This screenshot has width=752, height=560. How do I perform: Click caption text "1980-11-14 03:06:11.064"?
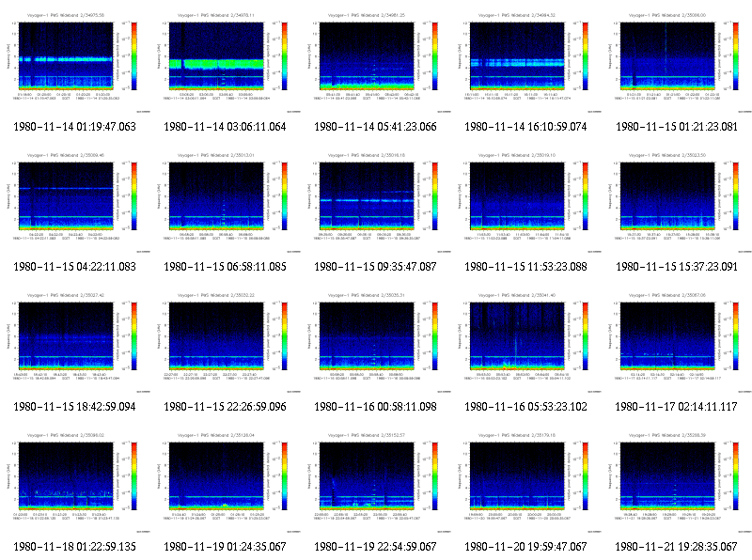[225, 127]
